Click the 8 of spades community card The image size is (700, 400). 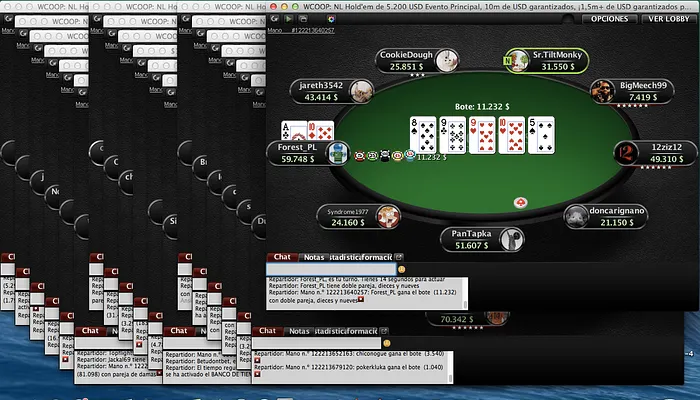(423, 135)
